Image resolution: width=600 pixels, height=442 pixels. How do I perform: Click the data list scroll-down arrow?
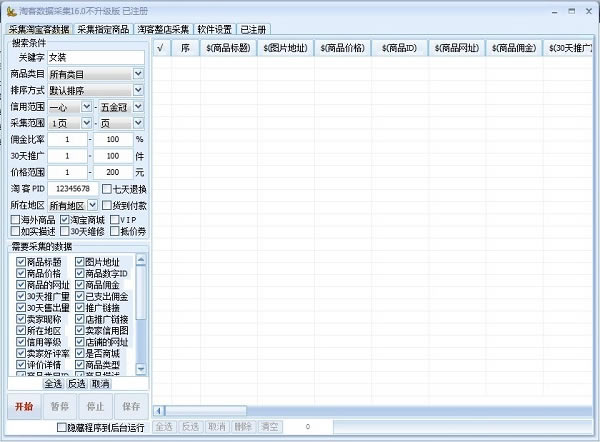143,370
